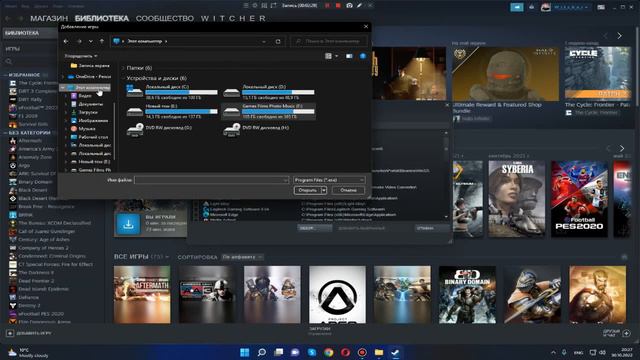Go back in the file dialog

[x=66, y=41]
